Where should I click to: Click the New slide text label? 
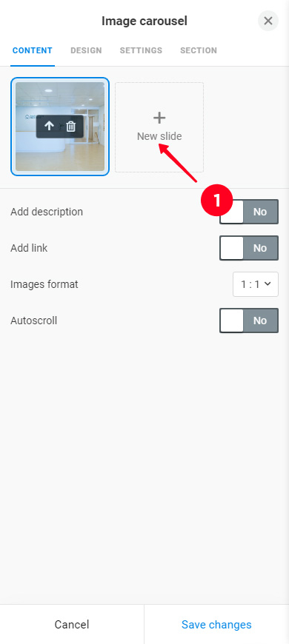coord(159,136)
